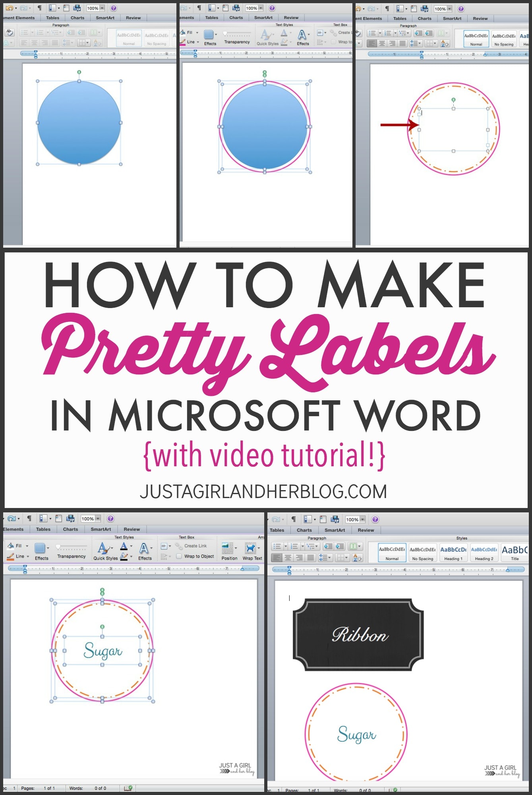
Task: Apply Title style in black Ribbon label window
Action: pyautogui.click(x=515, y=553)
